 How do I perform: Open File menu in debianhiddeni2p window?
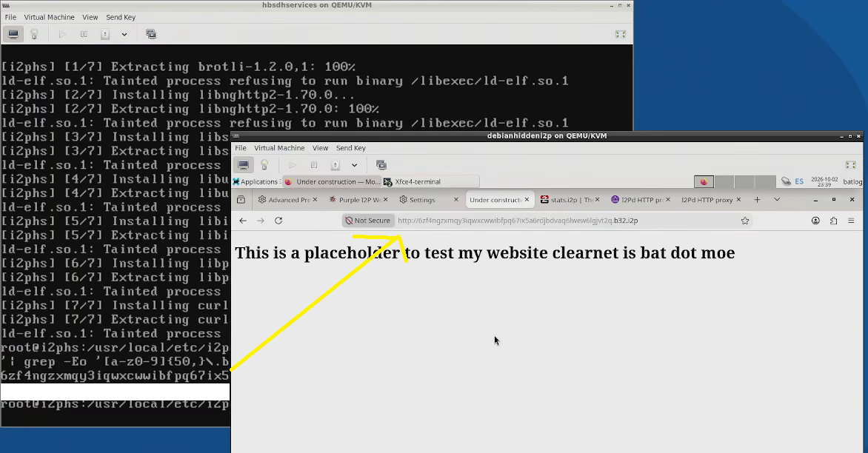pos(241,148)
